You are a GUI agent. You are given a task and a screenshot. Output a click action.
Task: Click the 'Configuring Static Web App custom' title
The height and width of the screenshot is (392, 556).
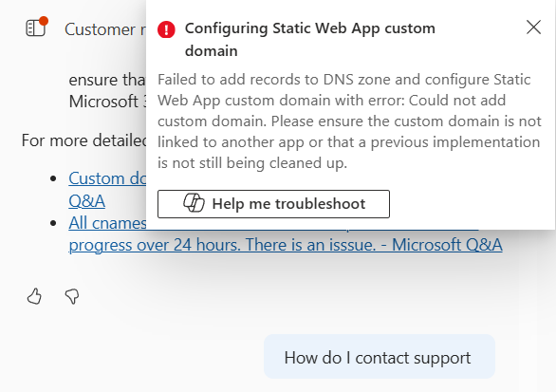(x=310, y=28)
